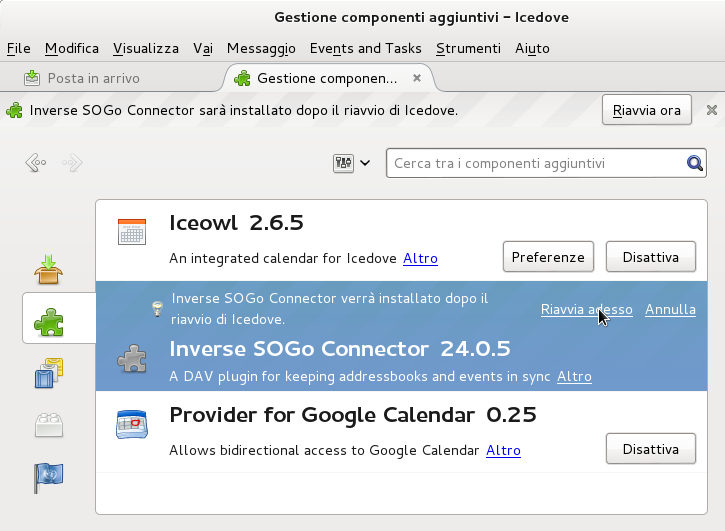
Task: Open the Strumenti menu
Action: 468,48
